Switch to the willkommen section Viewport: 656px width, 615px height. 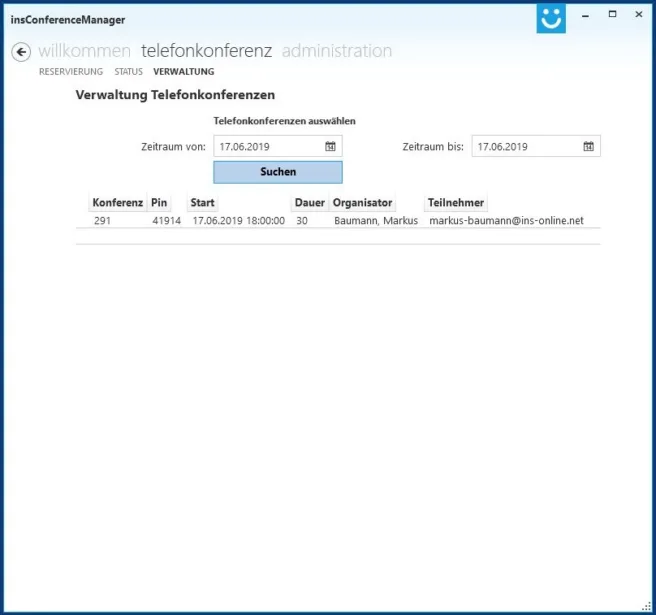(85, 51)
